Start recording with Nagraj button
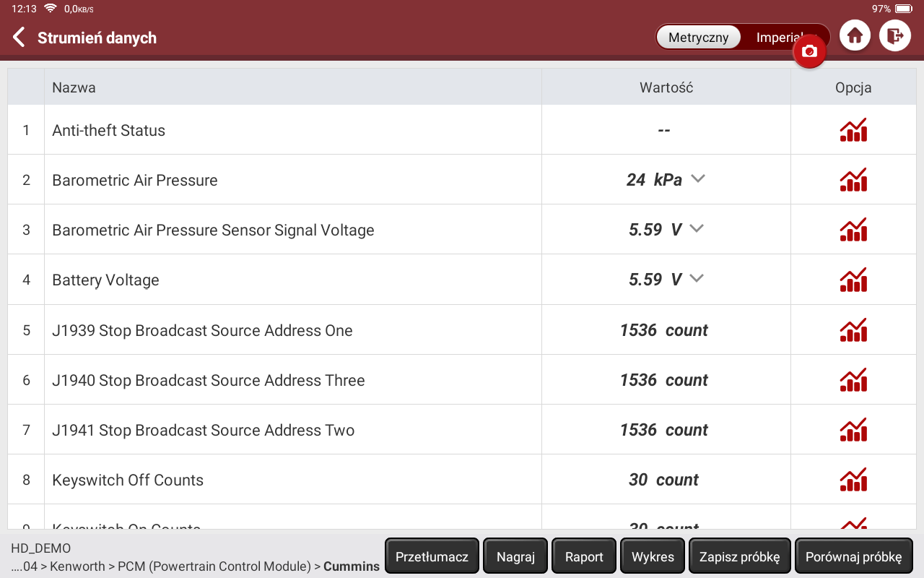This screenshot has width=924, height=578. [x=515, y=556]
